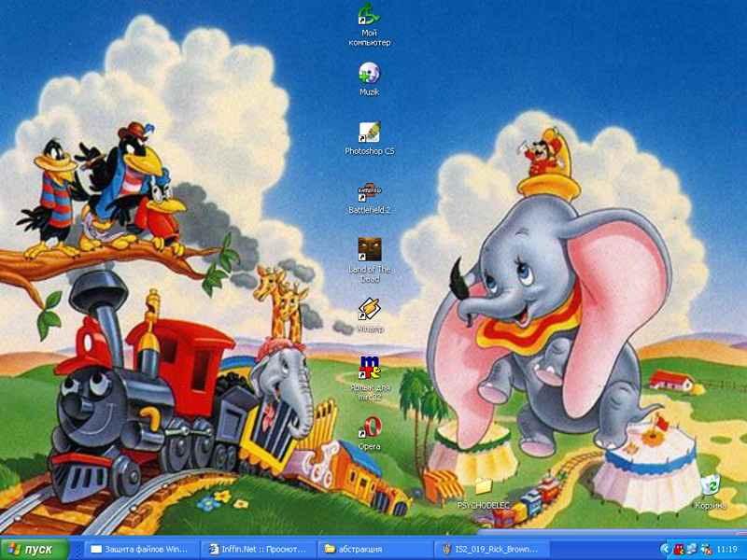Click the mIRC tray icon
The width and height of the screenshot is (747, 560).
click(680, 550)
